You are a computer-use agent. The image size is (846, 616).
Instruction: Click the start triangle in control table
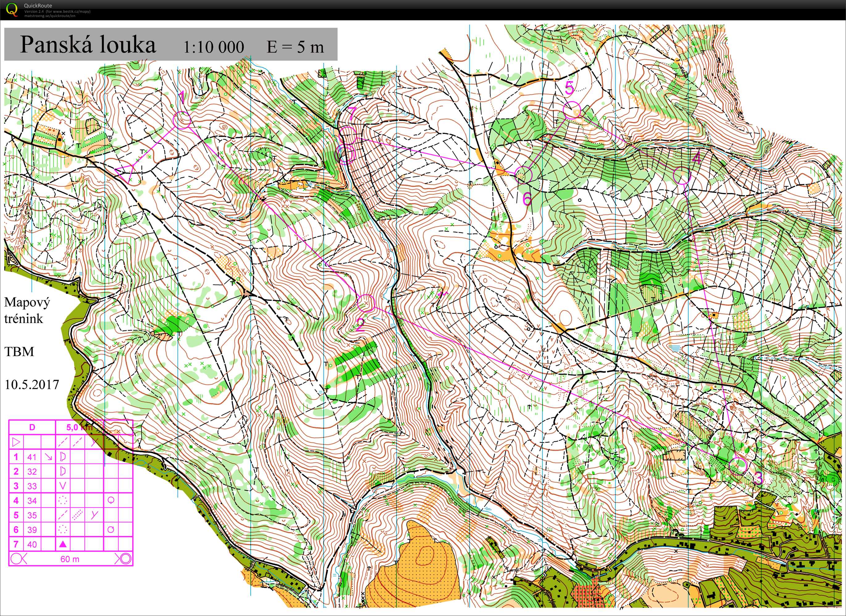16,442
